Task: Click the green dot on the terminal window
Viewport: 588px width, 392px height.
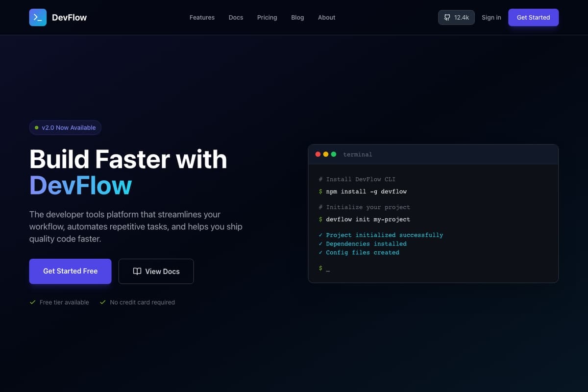Action: (333, 154)
